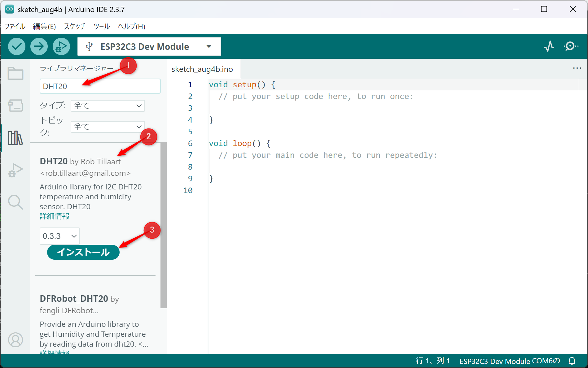Click the Arduino IDE logo in the title bar
The width and height of the screenshot is (588, 368).
pos(10,9)
